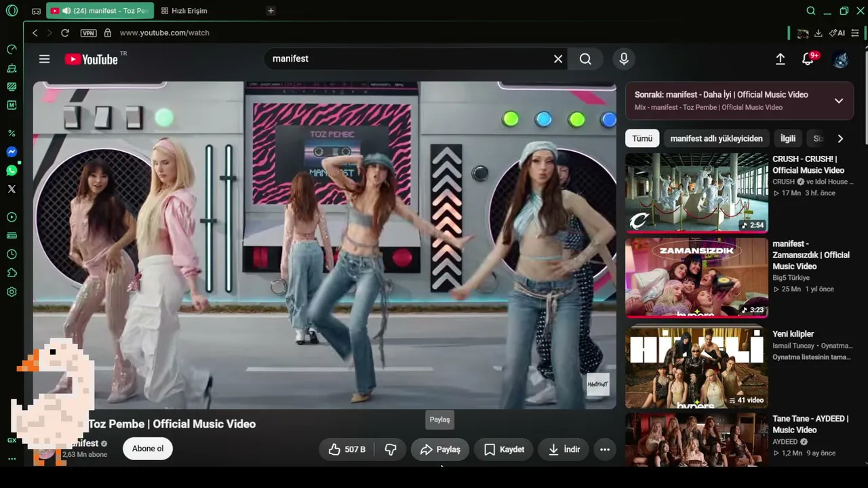Viewport: 868px width, 488px height.
Task: Open a new browser tab
Action: tap(271, 11)
